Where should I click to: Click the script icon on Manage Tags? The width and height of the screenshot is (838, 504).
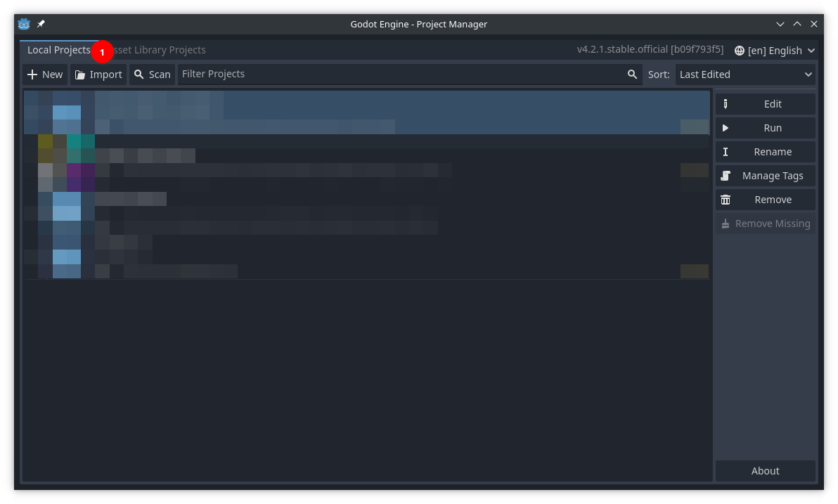coord(726,176)
